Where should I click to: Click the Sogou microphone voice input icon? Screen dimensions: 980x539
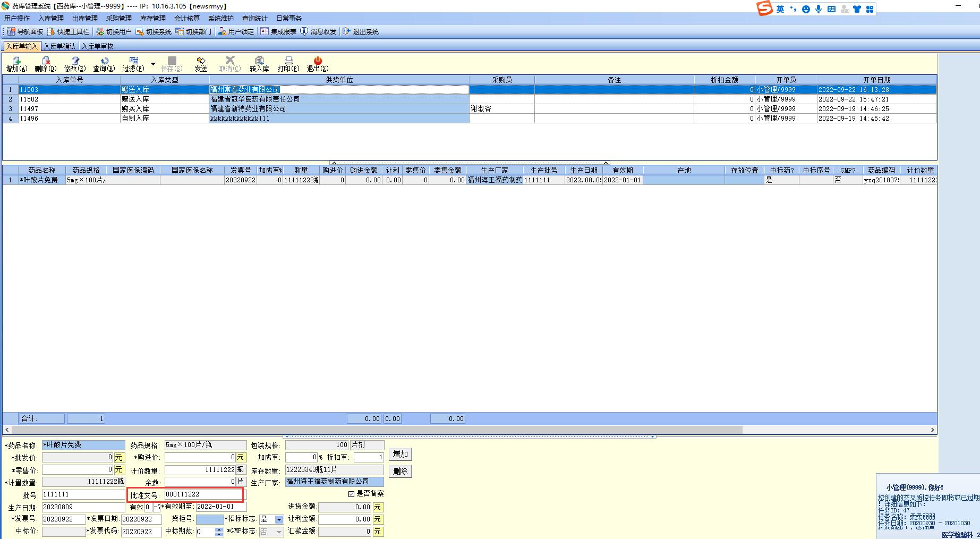pos(819,9)
